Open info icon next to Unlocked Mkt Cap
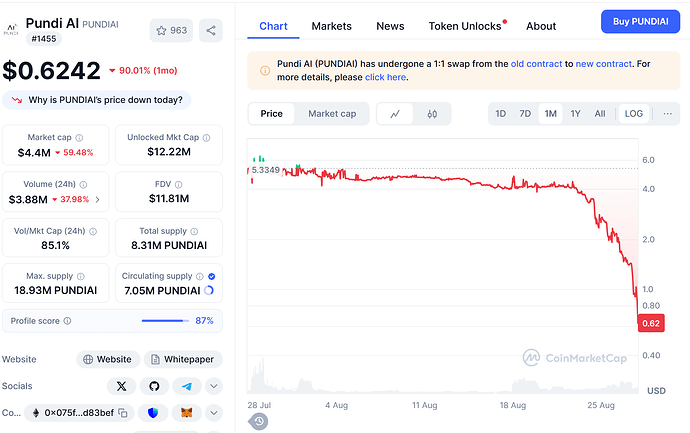The height and width of the screenshot is (433, 690). 206,138
